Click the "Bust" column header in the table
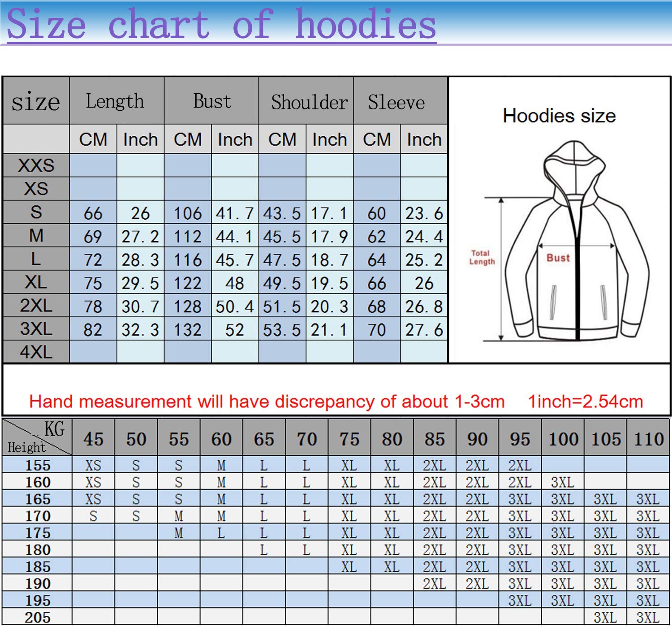Screen dimensions: 672x627 [x=211, y=101]
